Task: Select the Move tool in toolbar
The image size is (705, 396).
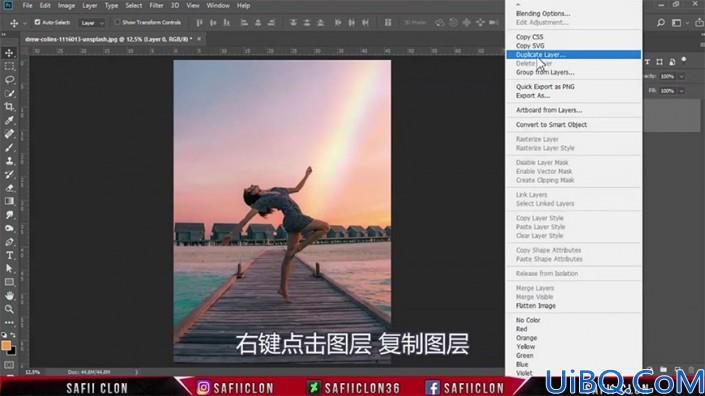Action: [9, 53]
